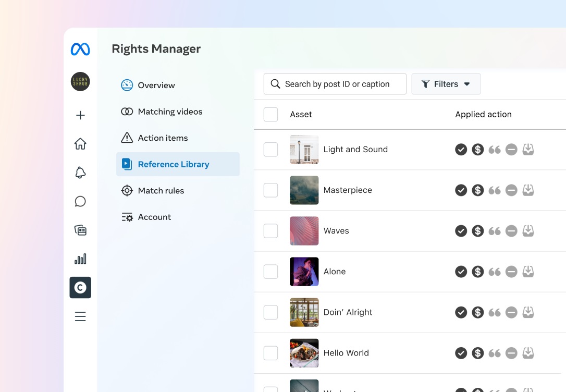Click the dollar monetize icon for Alone
The height and width of the screenshot is (392, 566).
477,272
